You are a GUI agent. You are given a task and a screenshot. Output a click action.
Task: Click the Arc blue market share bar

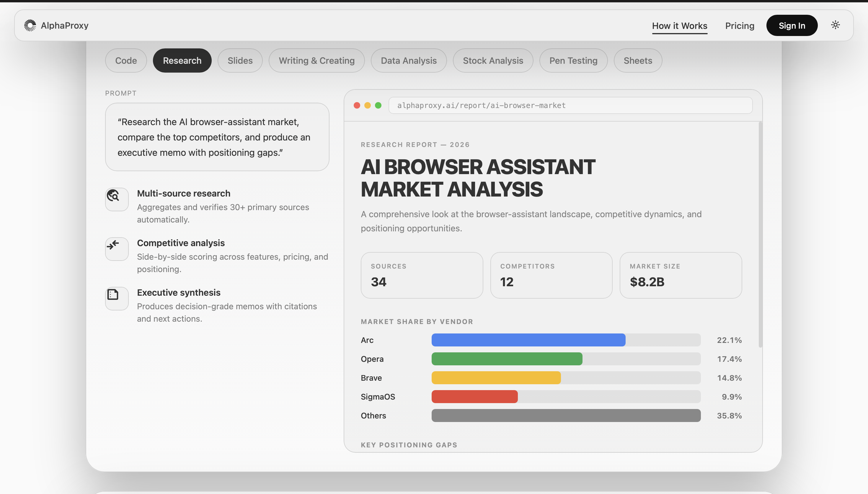pos(528,340)
